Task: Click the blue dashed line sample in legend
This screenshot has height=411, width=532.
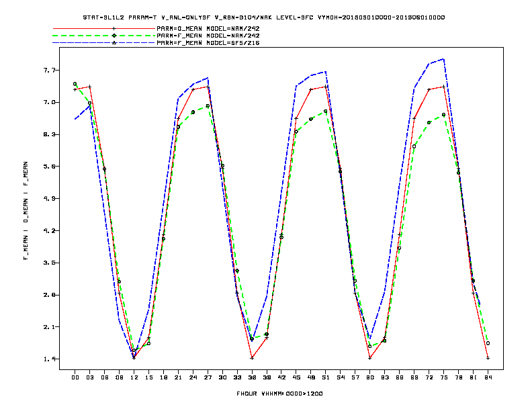Action: tap(104, 43)
